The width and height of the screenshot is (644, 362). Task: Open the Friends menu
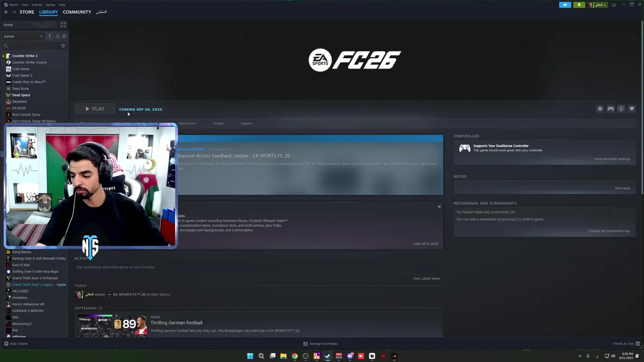click(x=37, y=5)
